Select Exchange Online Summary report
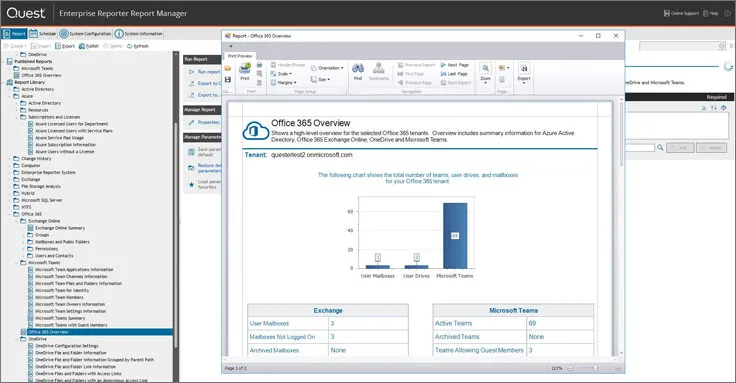Screen dimensions: 736x383 point(61,228)
